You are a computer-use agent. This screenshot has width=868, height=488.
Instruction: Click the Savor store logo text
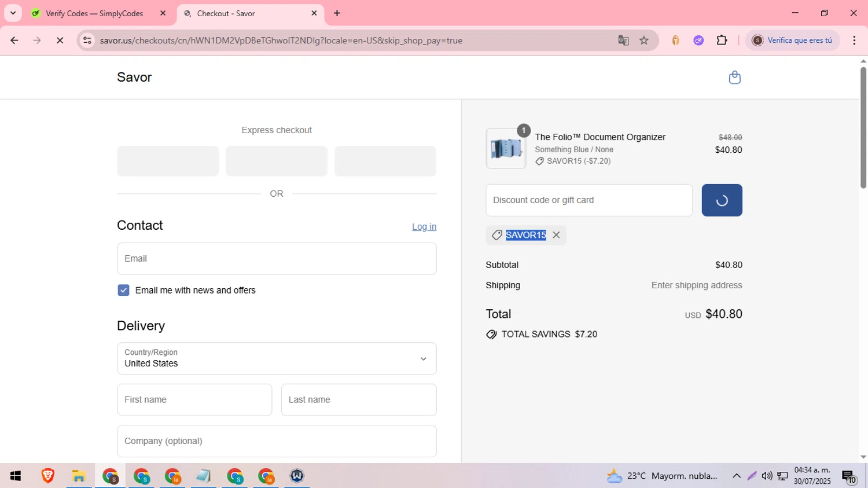[134, 78]
